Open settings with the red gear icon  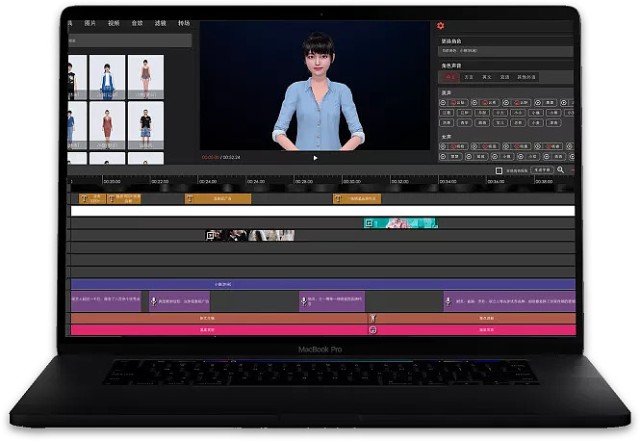[440, 26]
